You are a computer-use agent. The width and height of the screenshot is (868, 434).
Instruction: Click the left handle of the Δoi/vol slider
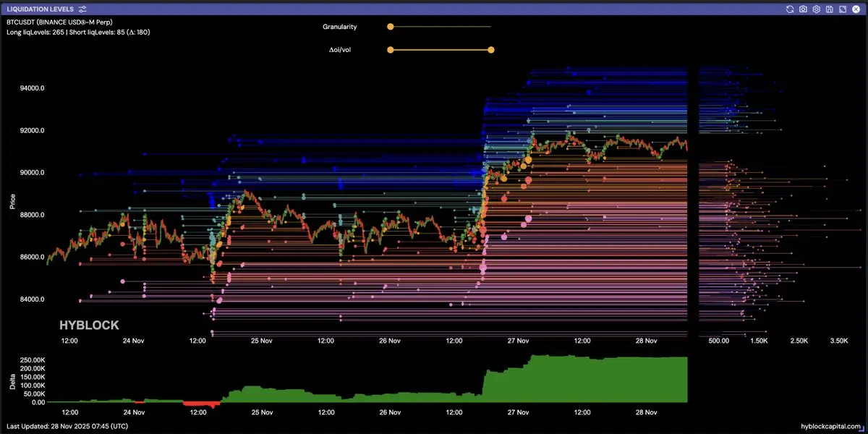[391, 50]
